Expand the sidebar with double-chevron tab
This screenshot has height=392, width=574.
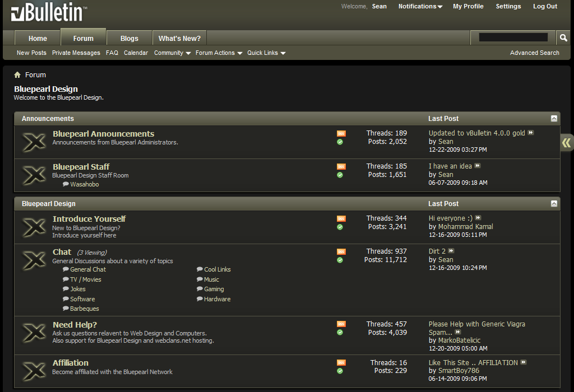point(567,143)
